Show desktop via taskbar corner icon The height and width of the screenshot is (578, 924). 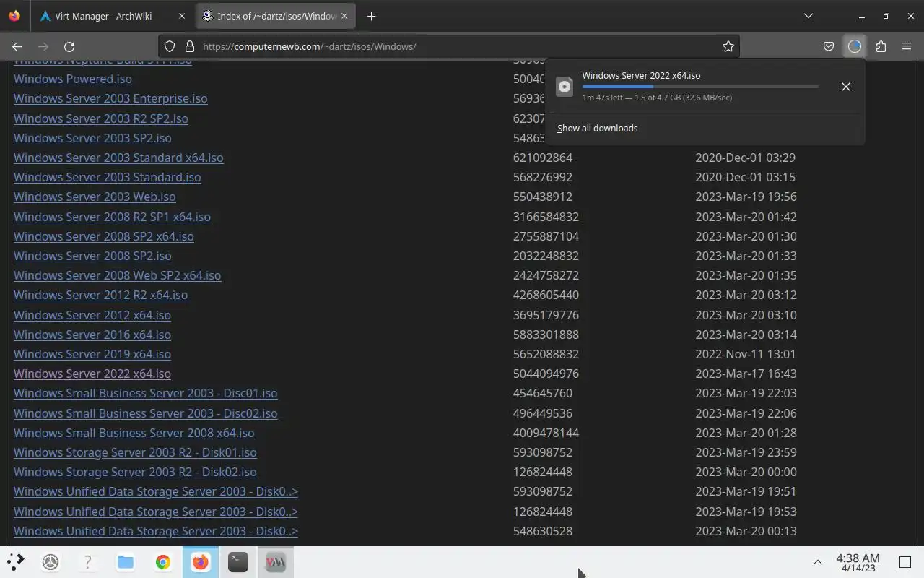[x=905, y=562]
